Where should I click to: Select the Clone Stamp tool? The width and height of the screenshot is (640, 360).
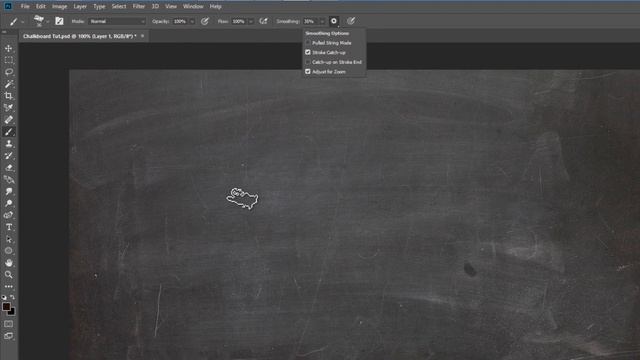click(x=9, y=144)
